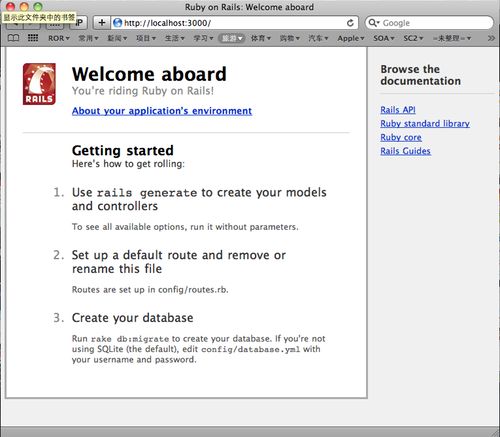Viewport: 500px width, 437px height.
Task: Open the =未整理= bookmarks folder
Action: 452,38
